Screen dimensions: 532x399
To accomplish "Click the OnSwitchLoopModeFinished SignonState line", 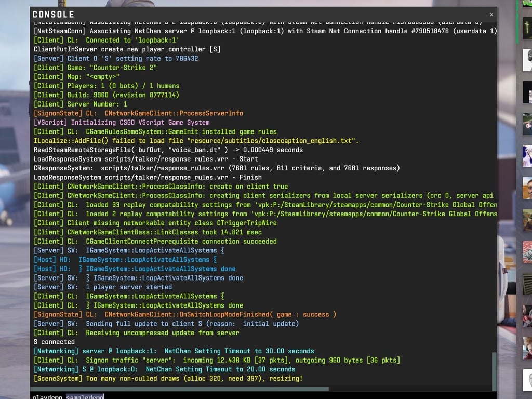I will pyautogui.click(x=184, y=314).
